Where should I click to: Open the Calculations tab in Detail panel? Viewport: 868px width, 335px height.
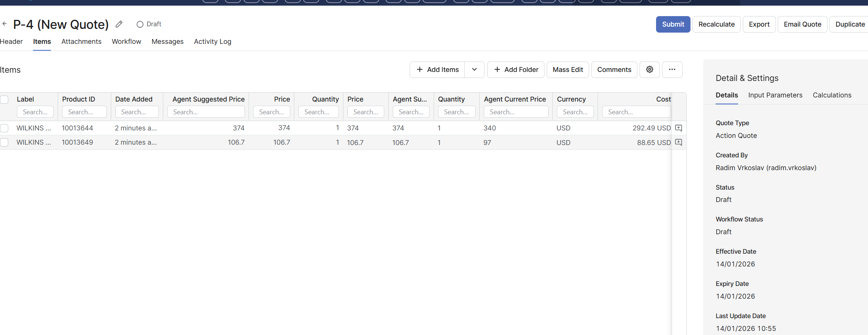coord(832,95)
